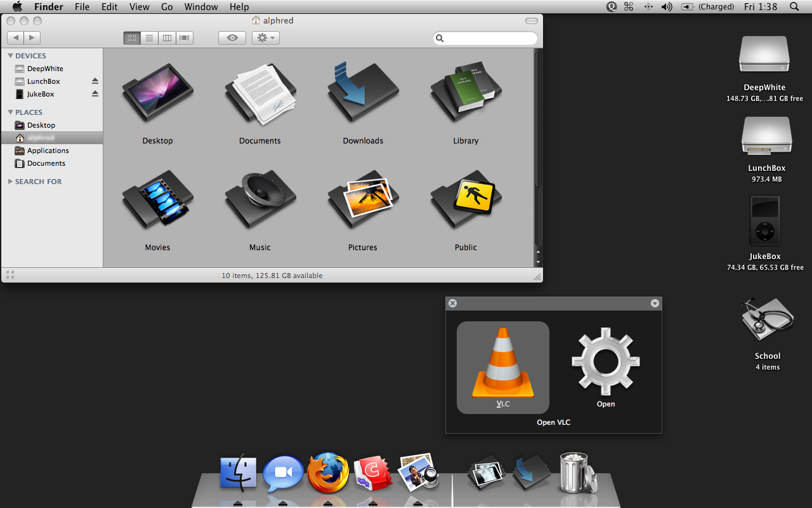Open the pictures stack in the Dock
This screenshot has height=508, width=812.
(486, 474)
